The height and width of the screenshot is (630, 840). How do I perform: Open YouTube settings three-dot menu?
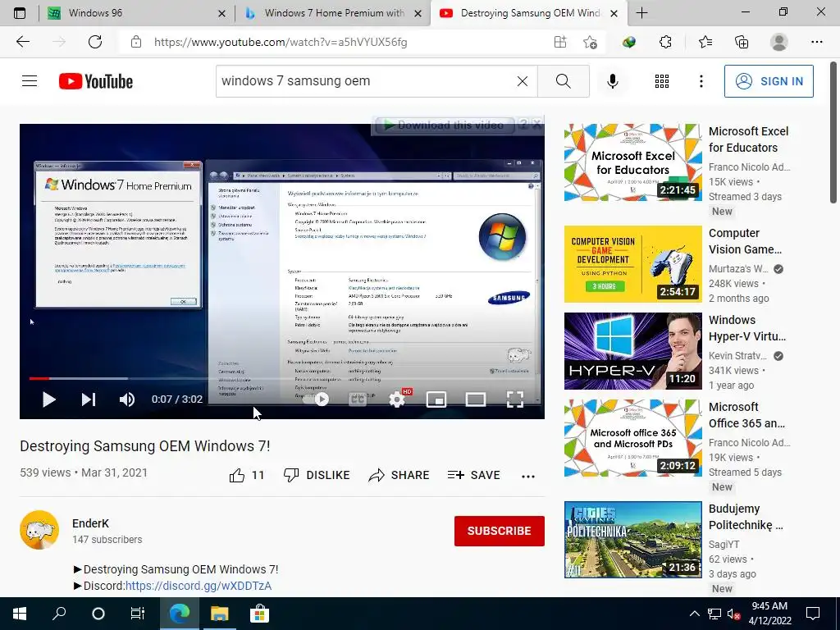click(701, 81)
